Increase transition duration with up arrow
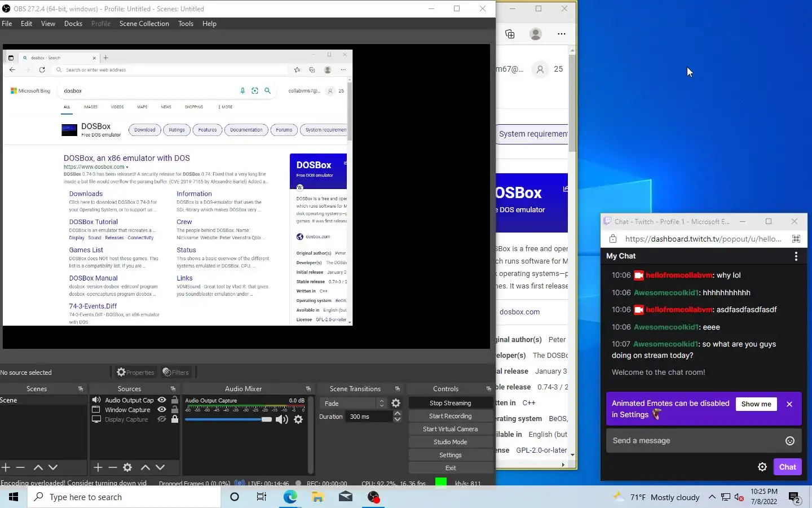Screen dimensions: 812x508 [397, 414]
